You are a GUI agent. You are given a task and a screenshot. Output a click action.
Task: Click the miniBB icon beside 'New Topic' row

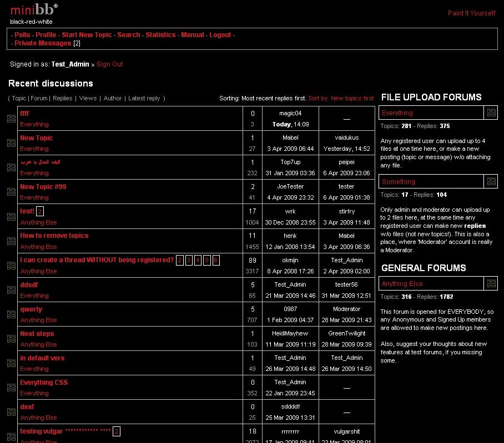tap(11, 143)
